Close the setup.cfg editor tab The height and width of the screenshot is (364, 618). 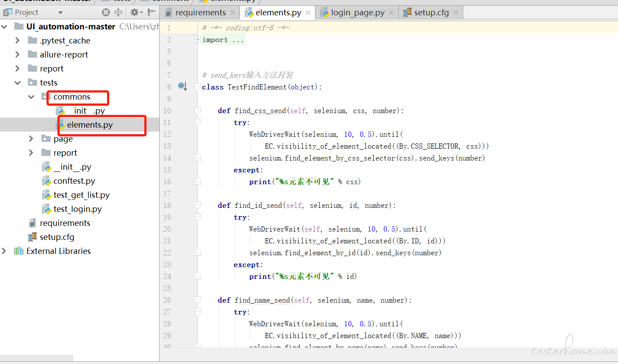pyautogui.click(x=456, y=13)
